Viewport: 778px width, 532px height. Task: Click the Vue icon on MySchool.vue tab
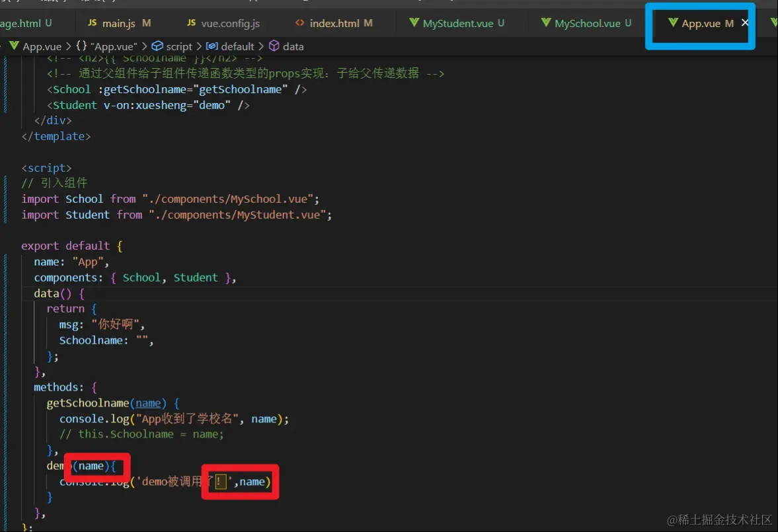click(546, 22)
